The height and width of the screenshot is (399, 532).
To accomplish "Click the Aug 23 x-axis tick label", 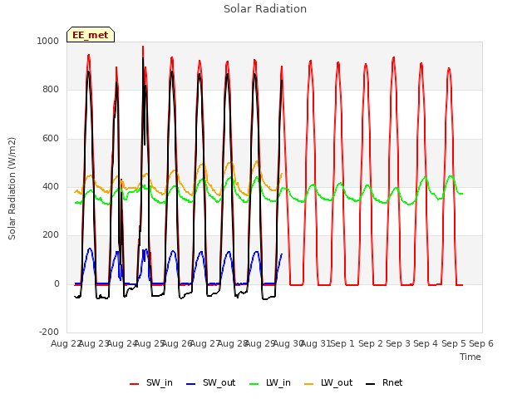I will [94, 343].
